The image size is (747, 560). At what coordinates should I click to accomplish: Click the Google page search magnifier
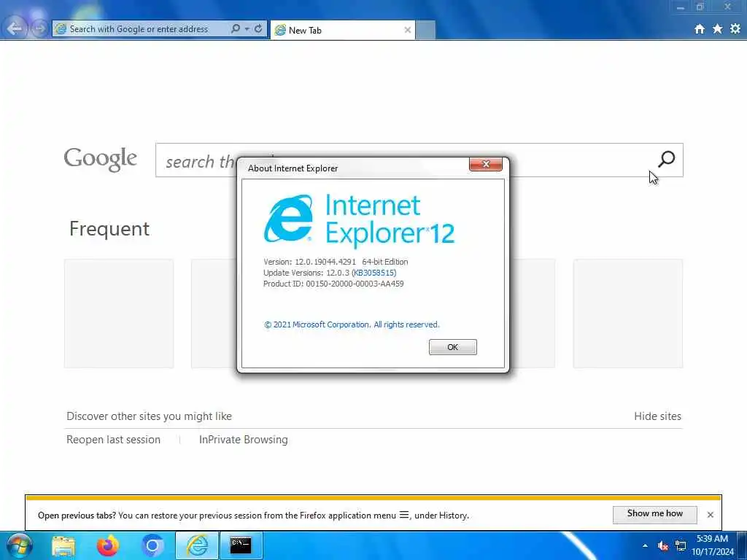667,159
